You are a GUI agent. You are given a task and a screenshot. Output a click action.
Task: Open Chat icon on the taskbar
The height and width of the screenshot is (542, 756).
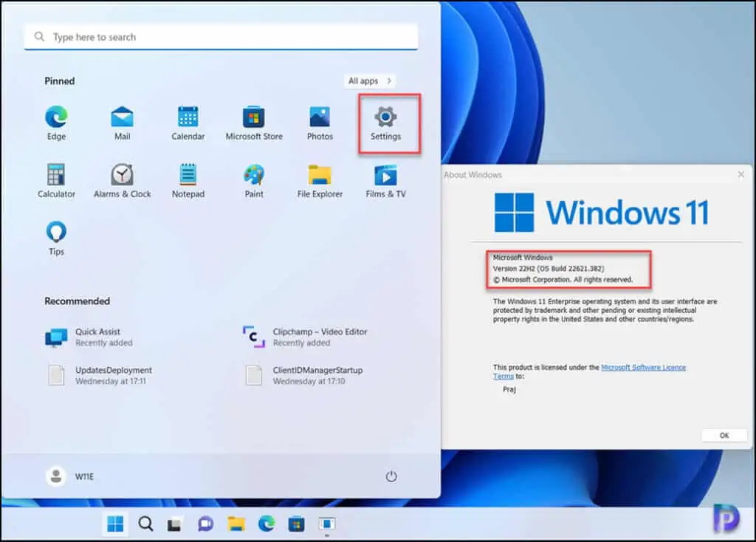click(205, 524)
